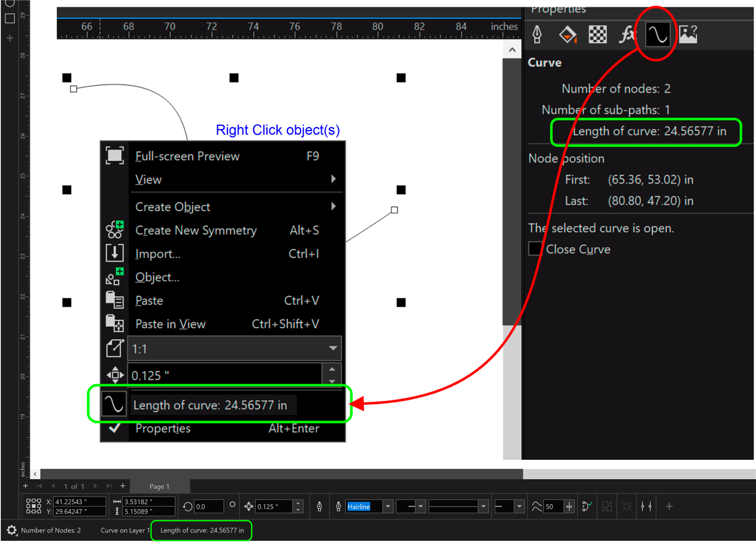
Task: Open the Fill tab in Properties
Action: pos(568,34)
